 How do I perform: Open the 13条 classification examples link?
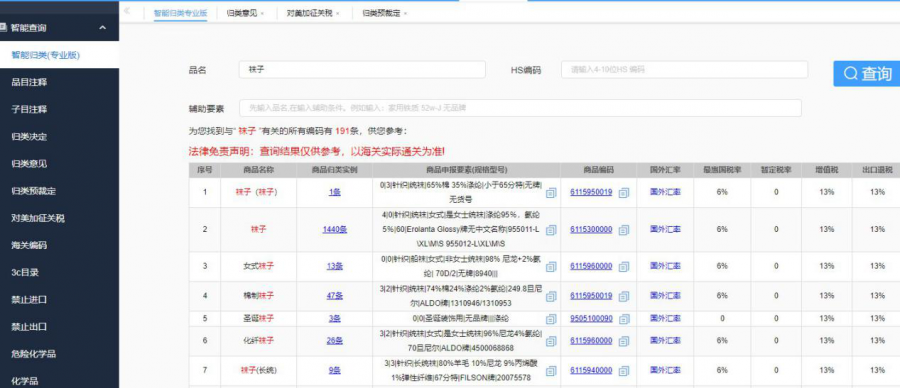[x=335, y=266]
